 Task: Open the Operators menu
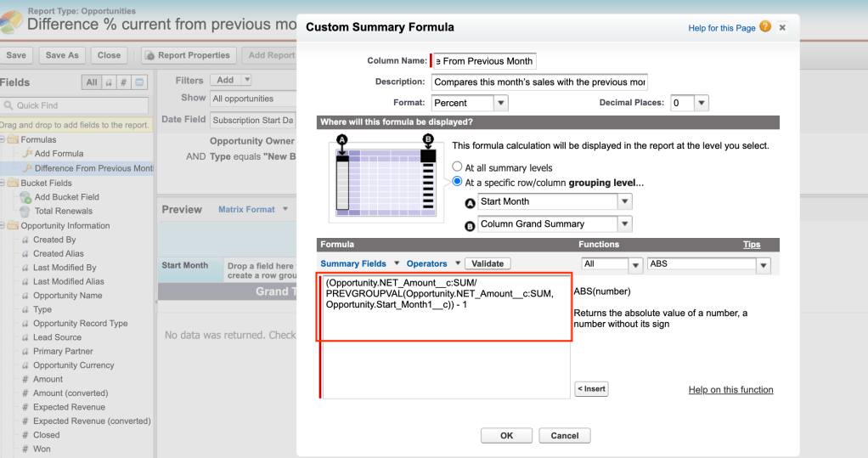(x=433, y=263)
